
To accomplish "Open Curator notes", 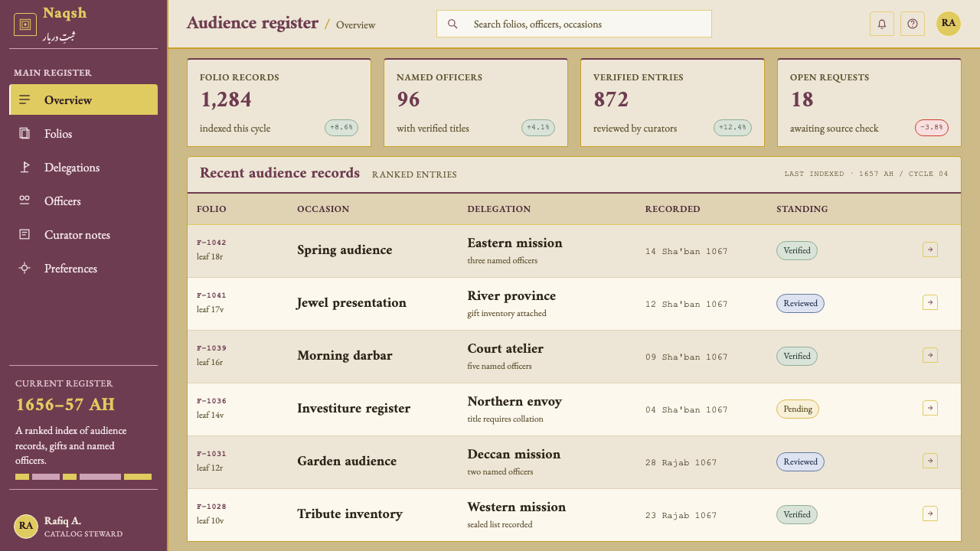I will click(83, 235).
